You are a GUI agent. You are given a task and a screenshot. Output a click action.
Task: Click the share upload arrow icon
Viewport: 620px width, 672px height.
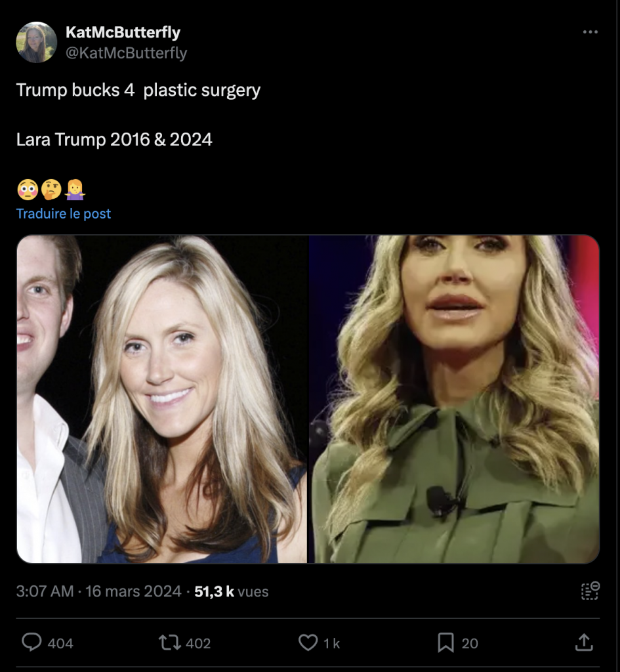(x=583, y=642)
